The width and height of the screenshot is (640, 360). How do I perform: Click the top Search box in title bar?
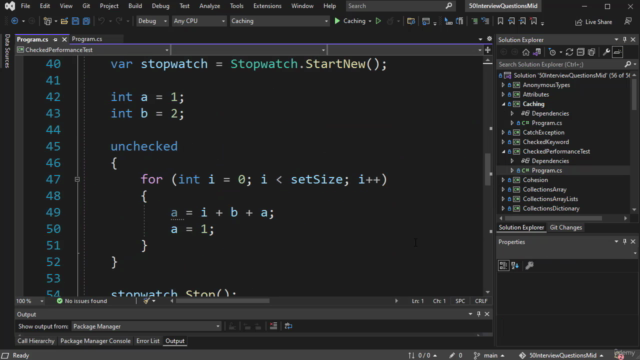click(400, 6)
